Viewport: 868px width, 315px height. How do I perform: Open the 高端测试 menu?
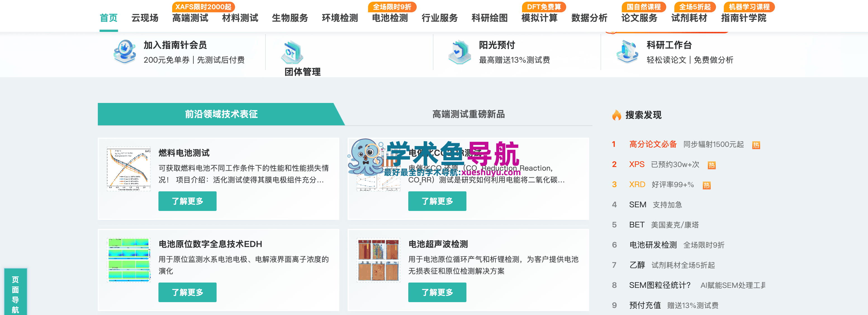point(190,18)
